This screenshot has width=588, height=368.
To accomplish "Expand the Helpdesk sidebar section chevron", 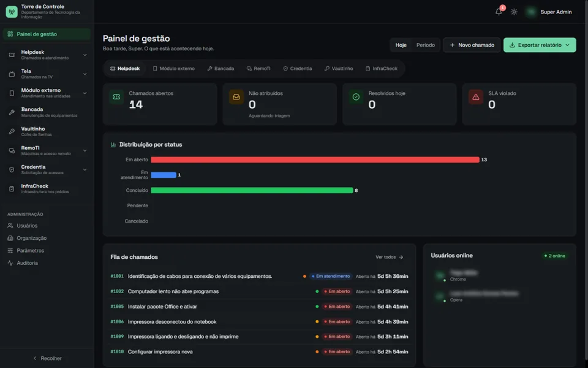I will (x=85, y=55).
